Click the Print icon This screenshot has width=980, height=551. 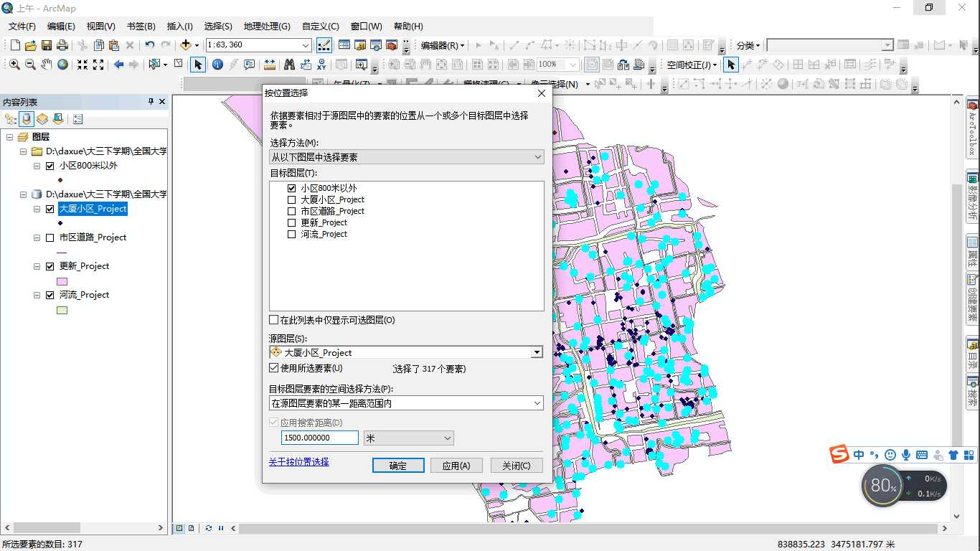tap(62, 45)
